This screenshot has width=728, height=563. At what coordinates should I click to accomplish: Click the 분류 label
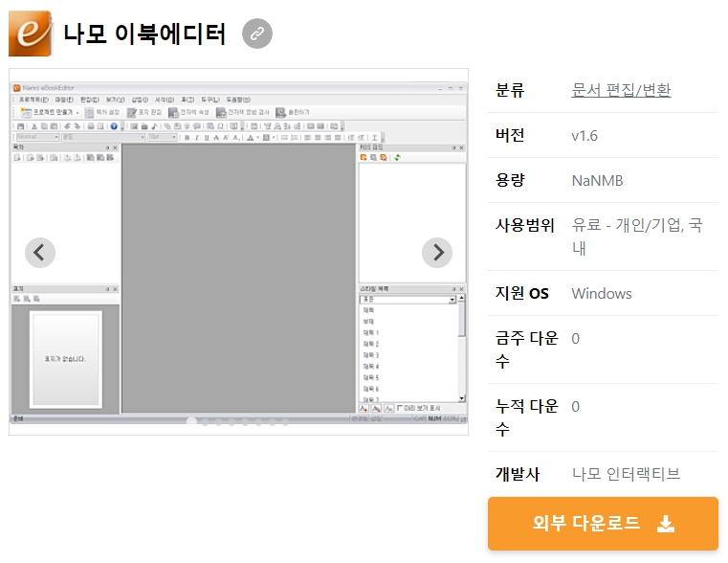point(510,90)
